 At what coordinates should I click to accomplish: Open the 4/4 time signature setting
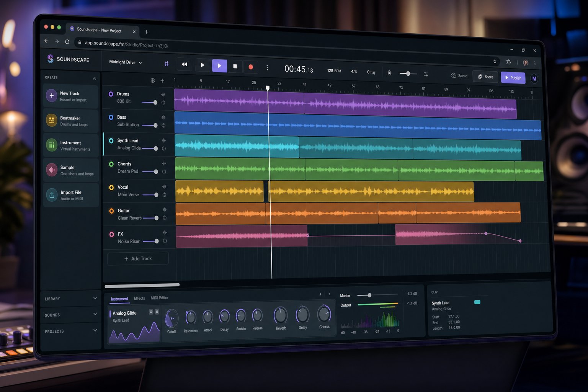pos(354,72)
